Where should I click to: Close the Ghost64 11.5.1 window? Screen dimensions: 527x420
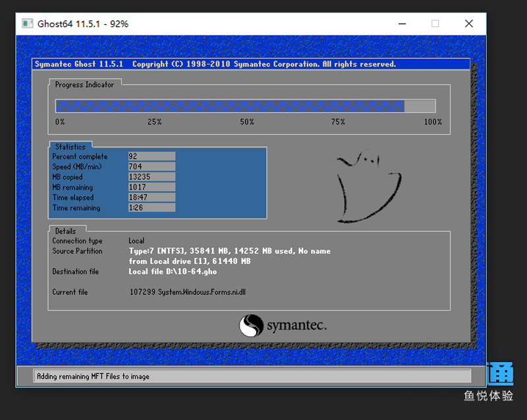469,24
